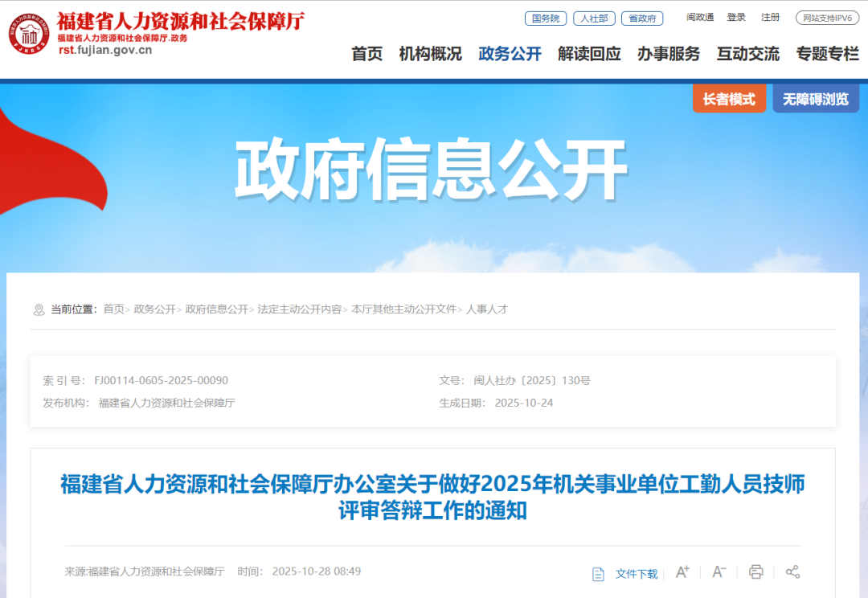Increase font size with A+ icon

(682, 572)
